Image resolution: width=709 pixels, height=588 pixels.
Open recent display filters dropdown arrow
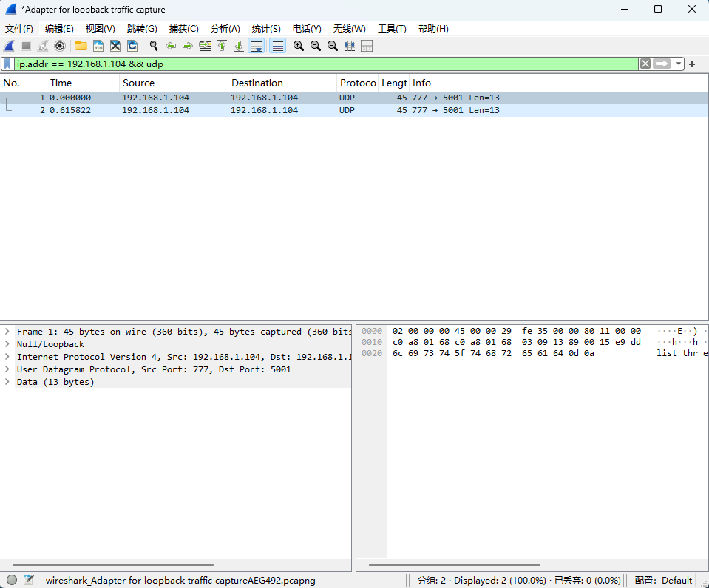coord(678,64)
